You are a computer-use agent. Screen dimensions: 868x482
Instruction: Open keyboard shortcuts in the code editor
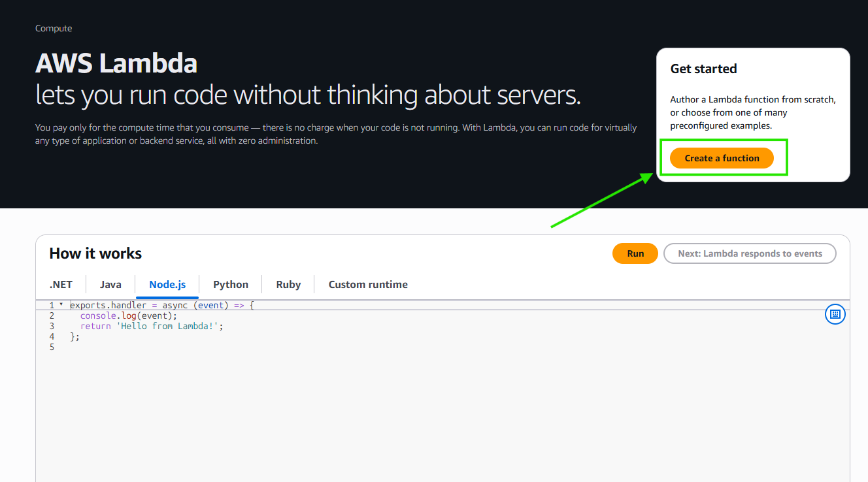(835, 314)
